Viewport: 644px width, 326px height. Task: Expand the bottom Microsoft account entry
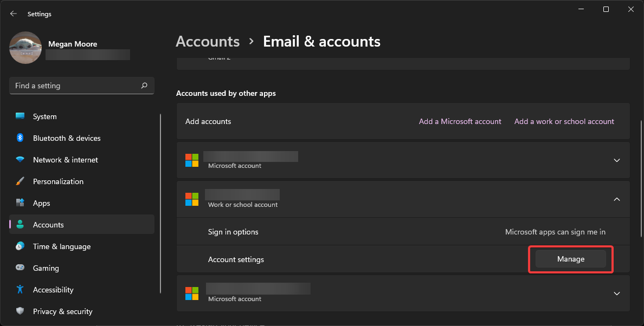click(616, 293)
